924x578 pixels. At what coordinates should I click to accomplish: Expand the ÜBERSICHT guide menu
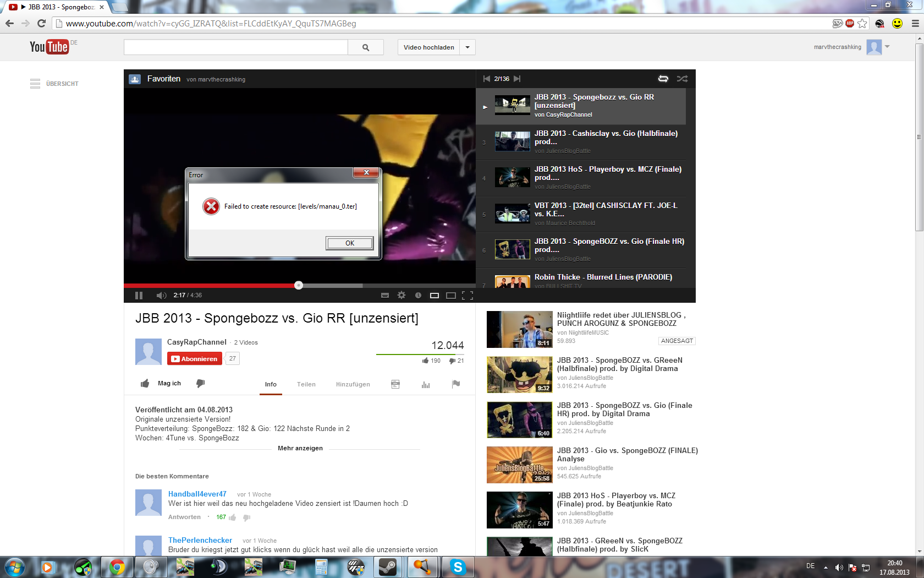point(54,84)
